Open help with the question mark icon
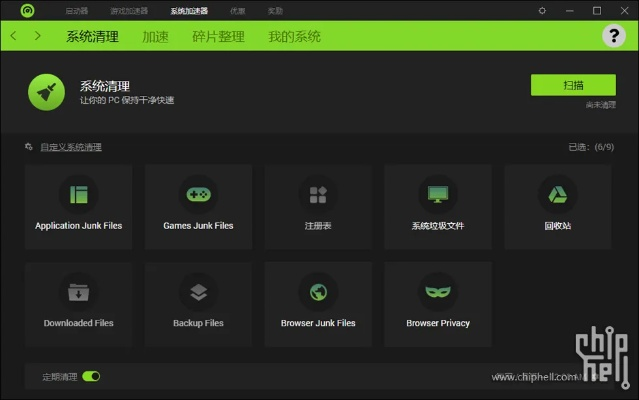Viewport: 639px width, 400px height. pos(614,36)
